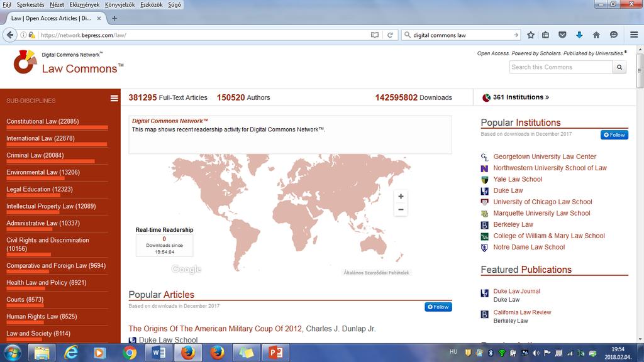Close the Law Open Access Articles tab
644x362 pixels.
coord(99,18)
